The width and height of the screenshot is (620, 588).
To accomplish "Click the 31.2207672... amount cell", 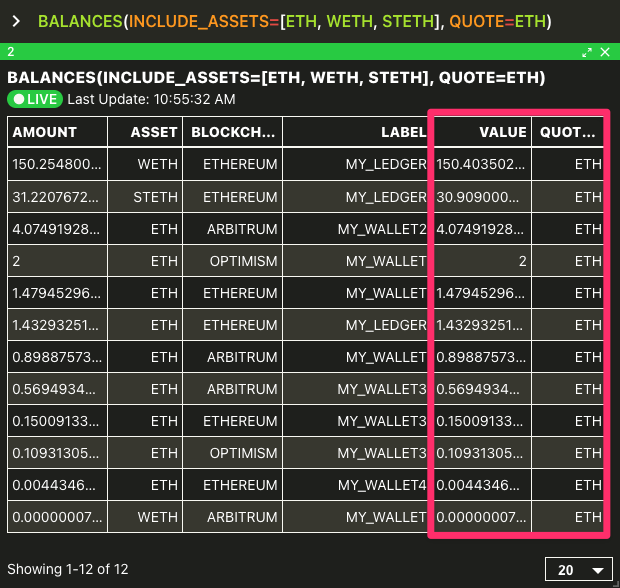I will pos(57,197).
